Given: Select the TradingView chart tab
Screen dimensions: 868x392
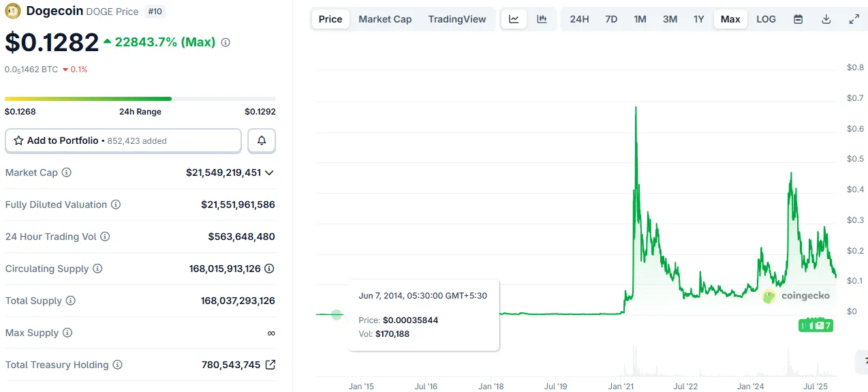Looking at the screenshot, I should tap(457, 19).
